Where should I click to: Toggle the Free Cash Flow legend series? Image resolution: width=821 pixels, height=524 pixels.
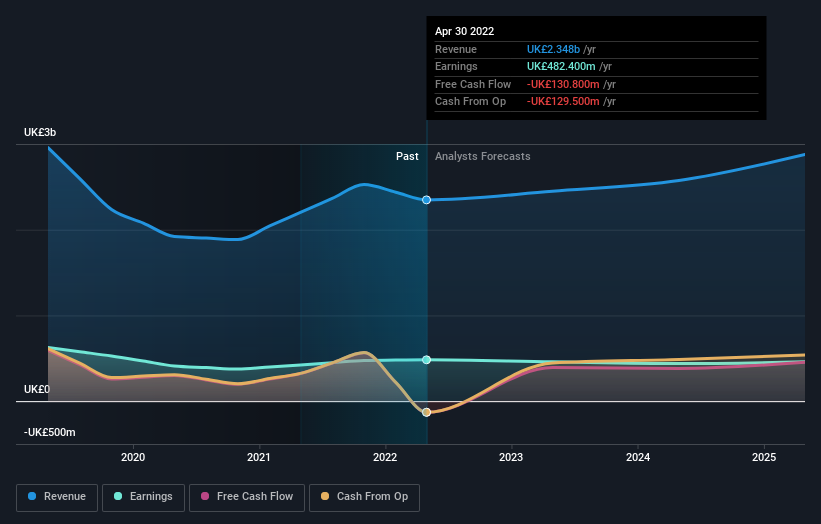point(247,497)
